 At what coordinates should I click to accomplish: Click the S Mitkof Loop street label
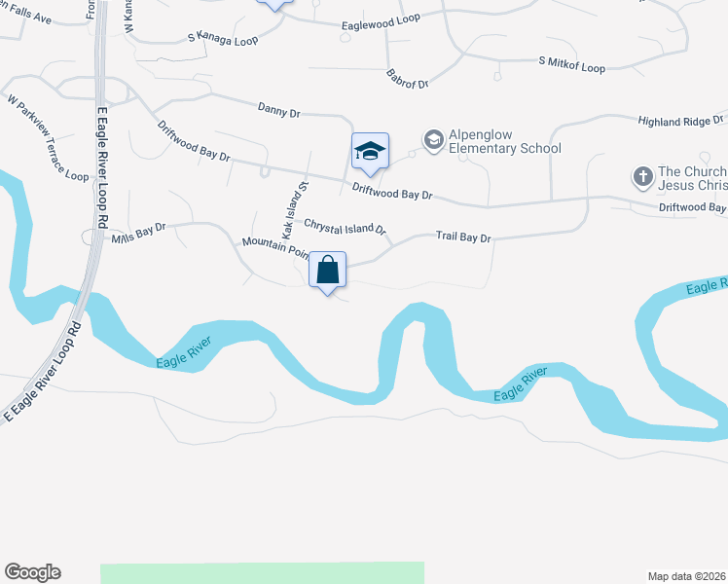572,65
